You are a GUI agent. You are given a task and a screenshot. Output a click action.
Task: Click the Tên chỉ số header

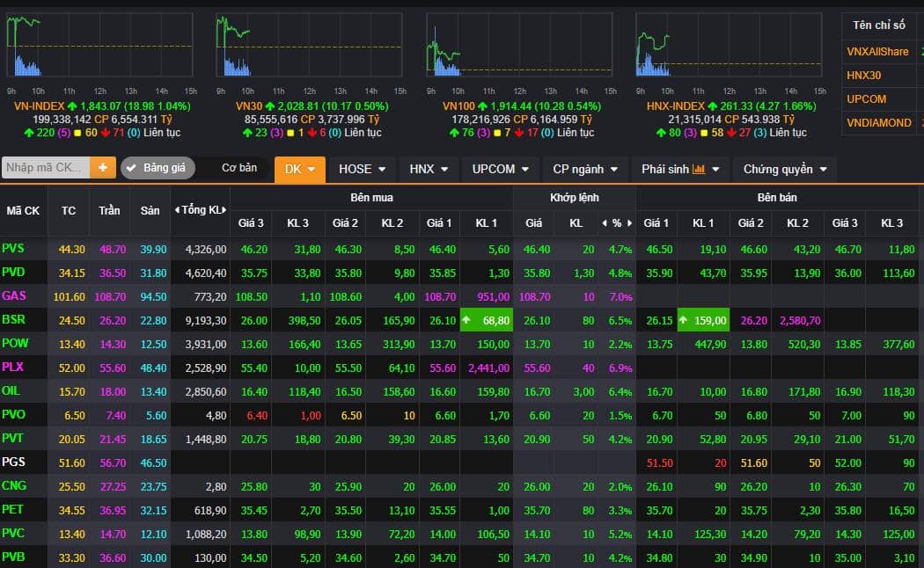point(878,25)
